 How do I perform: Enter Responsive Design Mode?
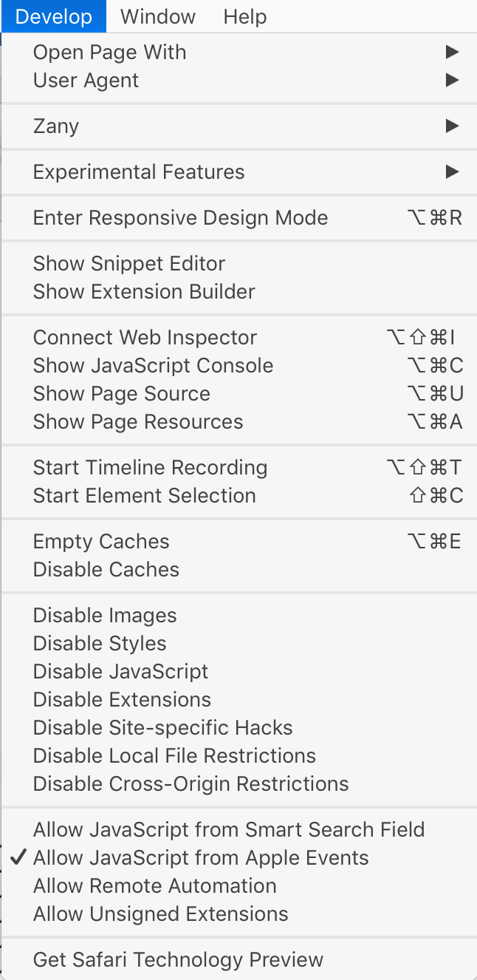click(x=180, y=217)
